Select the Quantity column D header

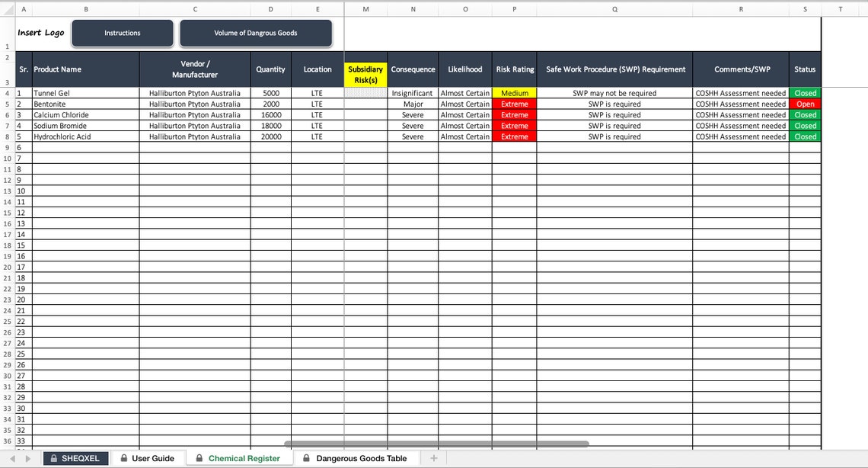[270, 9]
